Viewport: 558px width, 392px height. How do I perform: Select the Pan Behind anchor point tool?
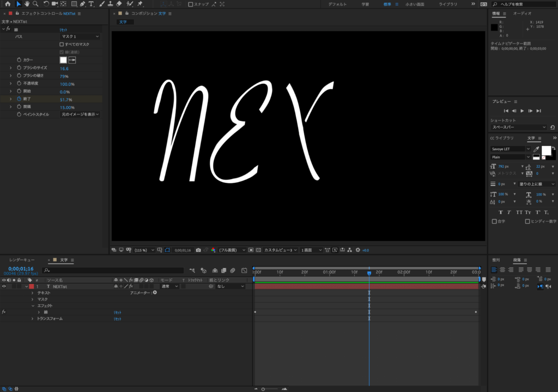pyautogui.click(x=63, y=4)
